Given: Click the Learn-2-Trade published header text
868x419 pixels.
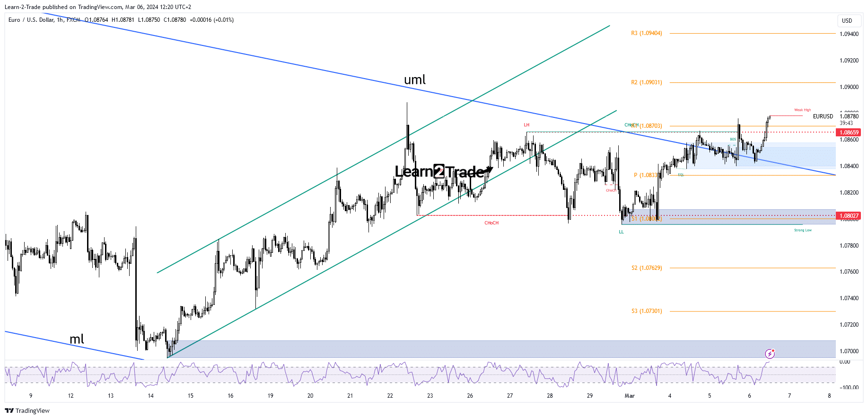Looking at the screenshot, I should 98,7.
